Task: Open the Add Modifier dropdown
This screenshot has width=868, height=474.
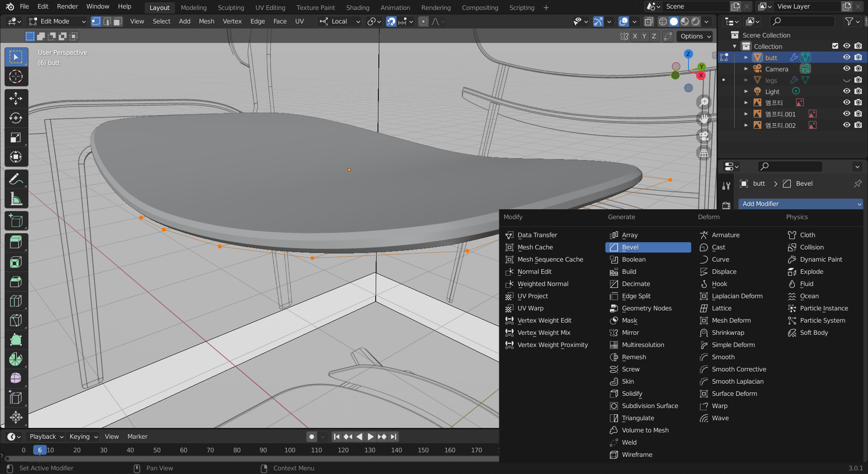Action: 801,204
